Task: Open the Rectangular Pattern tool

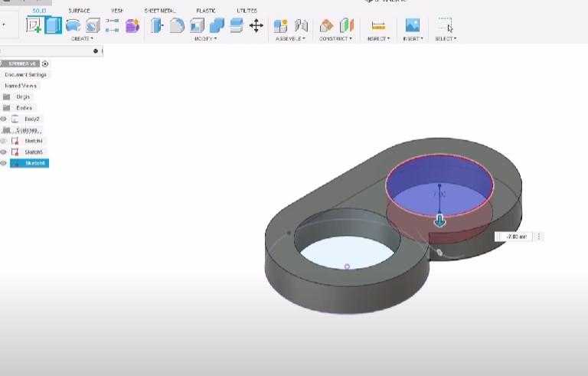Action: pos(112,25)
